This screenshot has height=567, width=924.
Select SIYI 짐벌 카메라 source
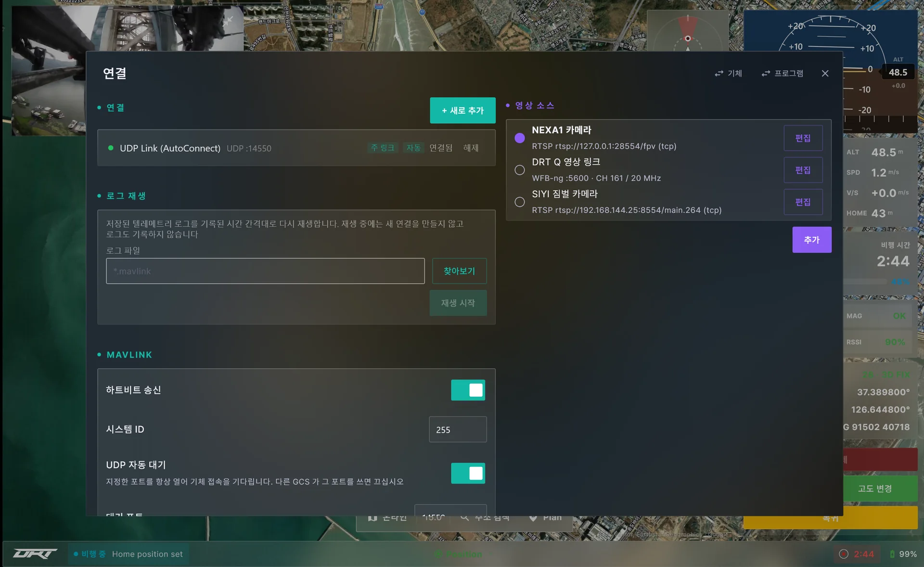pyautogui.click(x=520, y=202)
